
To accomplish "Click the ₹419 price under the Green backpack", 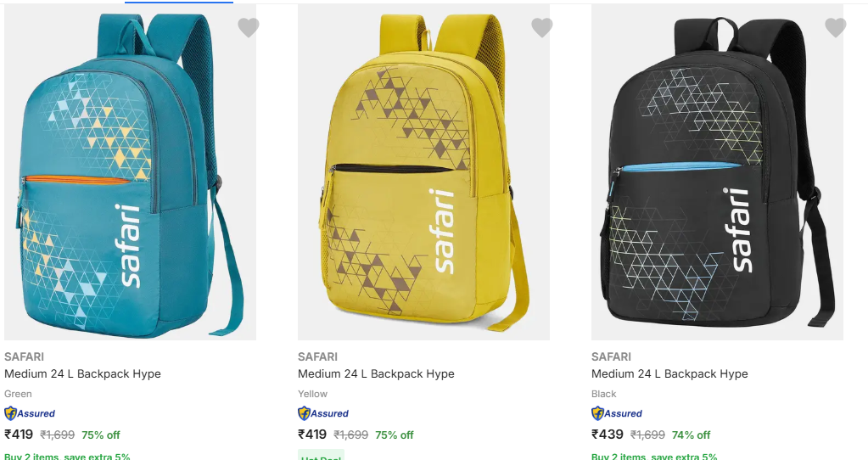I will [x=19, y=435].
